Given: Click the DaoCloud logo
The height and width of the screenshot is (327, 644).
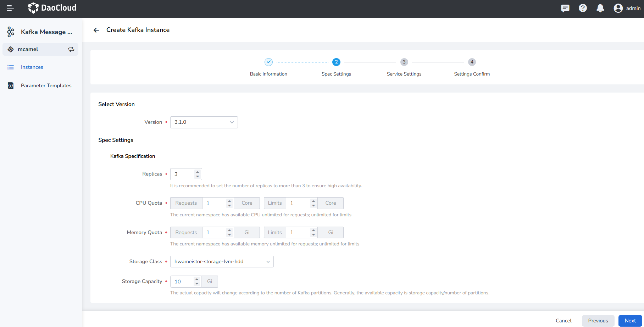Looking at the screenshot, I should pyautogui.click(x=52, y=8).
